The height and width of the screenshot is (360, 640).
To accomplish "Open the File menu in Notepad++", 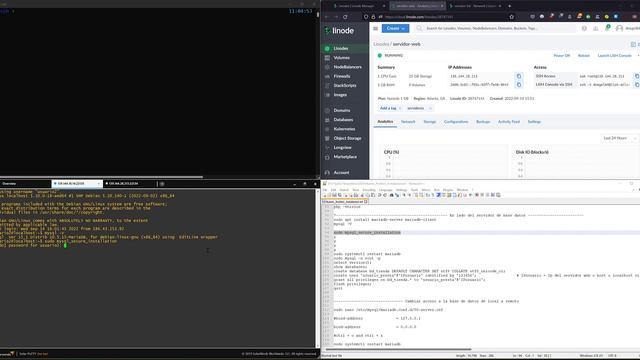I will 325,190.
